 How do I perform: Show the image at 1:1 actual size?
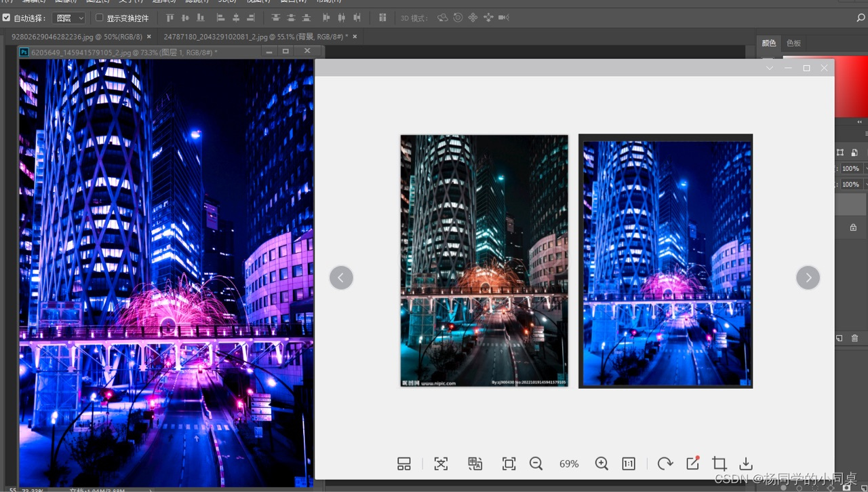click(629, 463)
